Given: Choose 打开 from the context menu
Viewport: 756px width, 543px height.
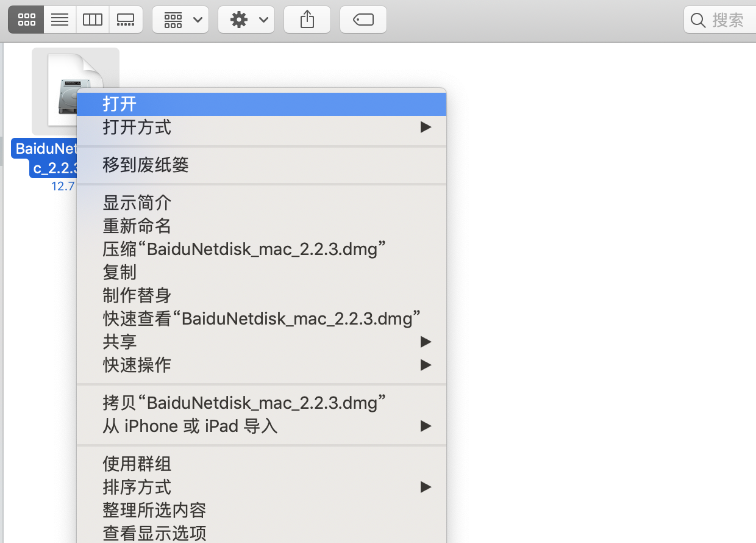Looking at the screenshot, I should (x=262, y=104).
